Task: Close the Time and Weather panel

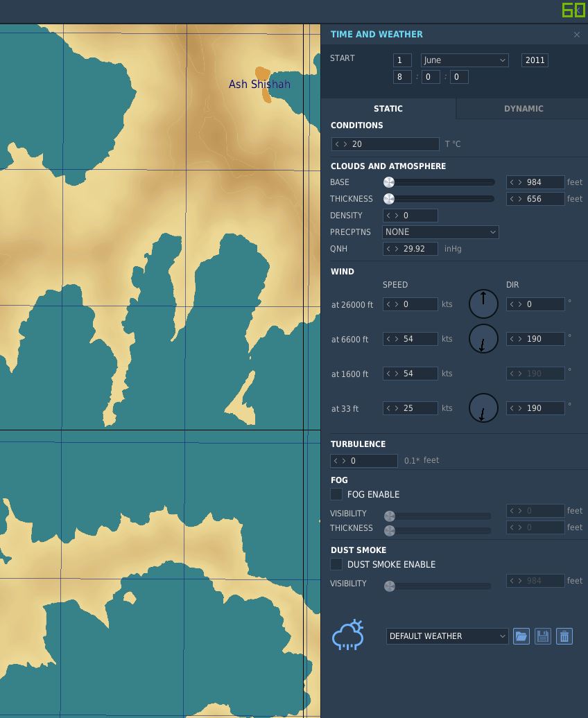Action: [576, 35]
